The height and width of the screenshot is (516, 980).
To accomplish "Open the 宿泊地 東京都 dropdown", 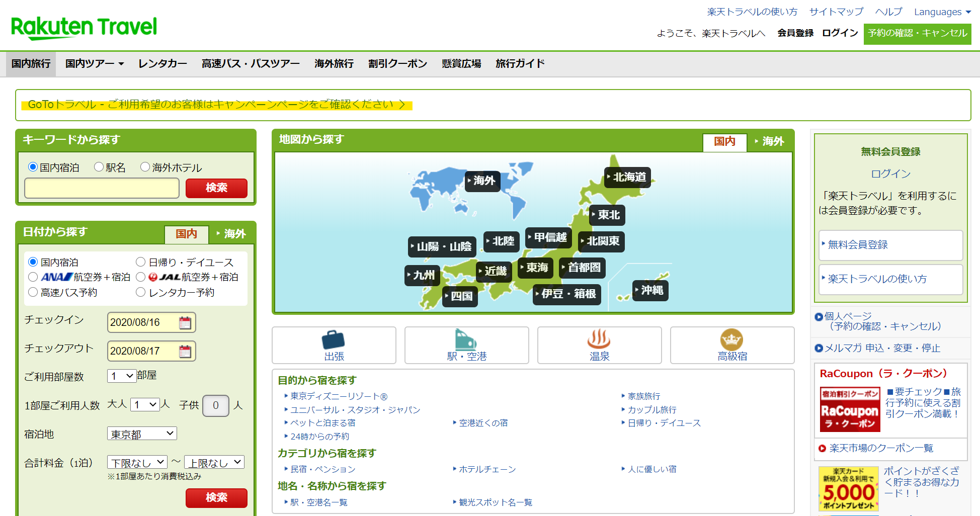I will 142,434.
